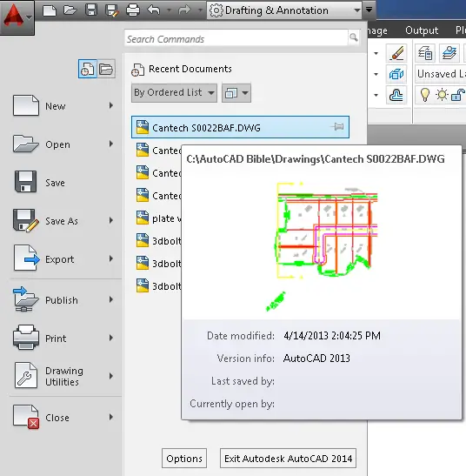466x476 pixels.
Task: Open the icon display size dropdown
Action: (x=236, y=93)
